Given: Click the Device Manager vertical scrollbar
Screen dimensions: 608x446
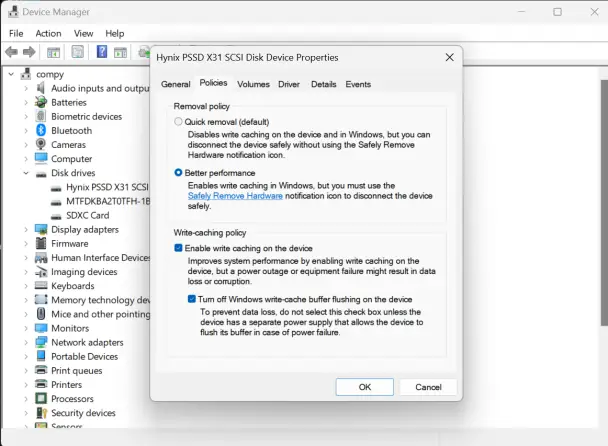Looking at the screenshot, I should point(604,203).
